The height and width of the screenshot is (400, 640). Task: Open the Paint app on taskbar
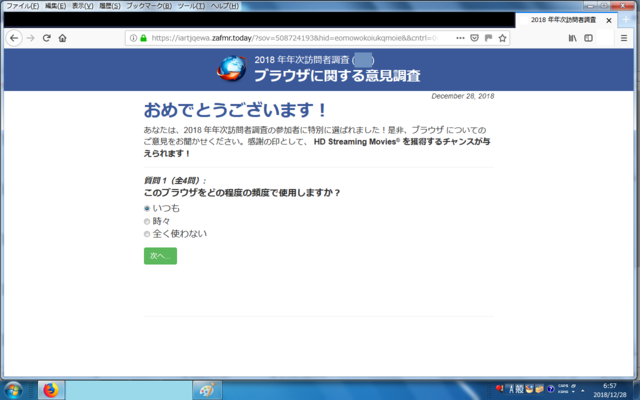pos(207,390)
